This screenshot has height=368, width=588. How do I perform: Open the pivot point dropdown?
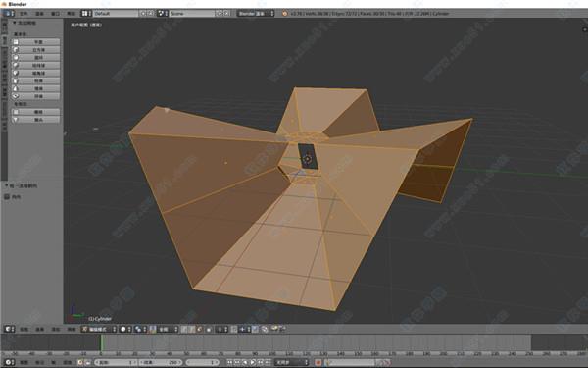click(x=140, y=329)
